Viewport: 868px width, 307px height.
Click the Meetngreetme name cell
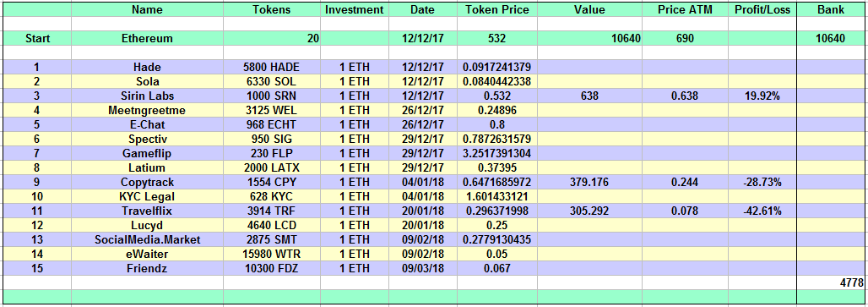click(x=147, y=110)
